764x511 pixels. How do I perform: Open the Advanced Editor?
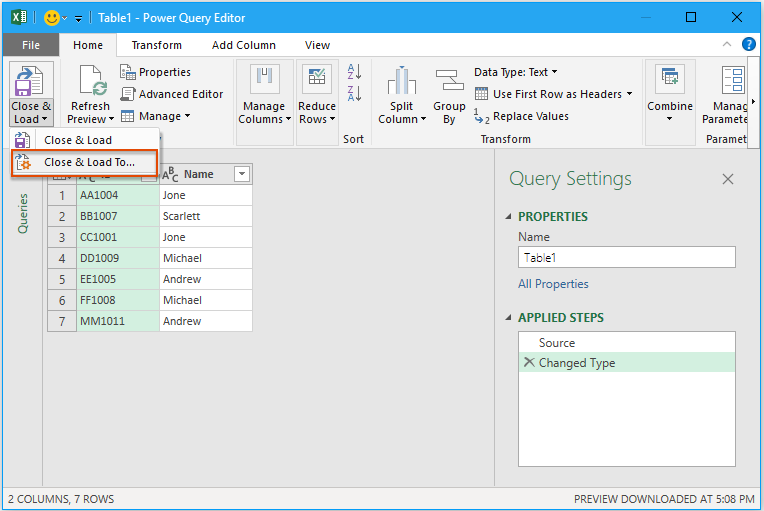[171, 94]
